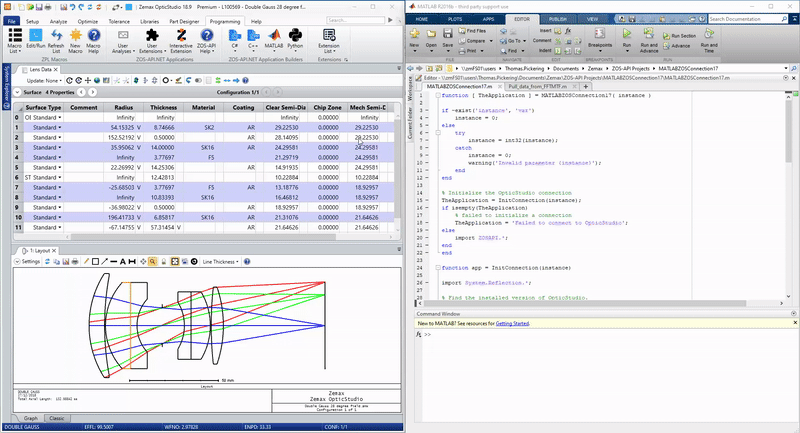This screenshot has height=433, width=800.
Task: Click the Lens Data horizontal scrollbar
Action: pos(203,237)
